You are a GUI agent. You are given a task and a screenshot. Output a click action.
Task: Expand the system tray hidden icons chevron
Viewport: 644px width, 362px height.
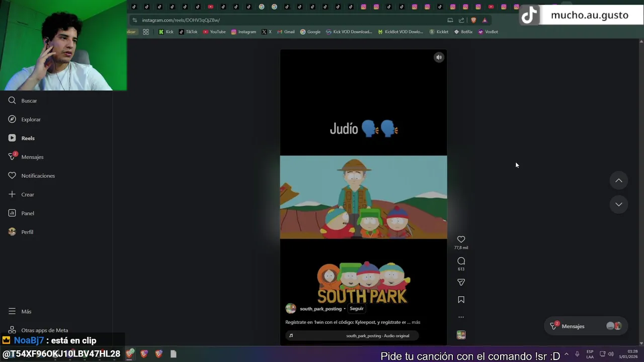[567, 354]
